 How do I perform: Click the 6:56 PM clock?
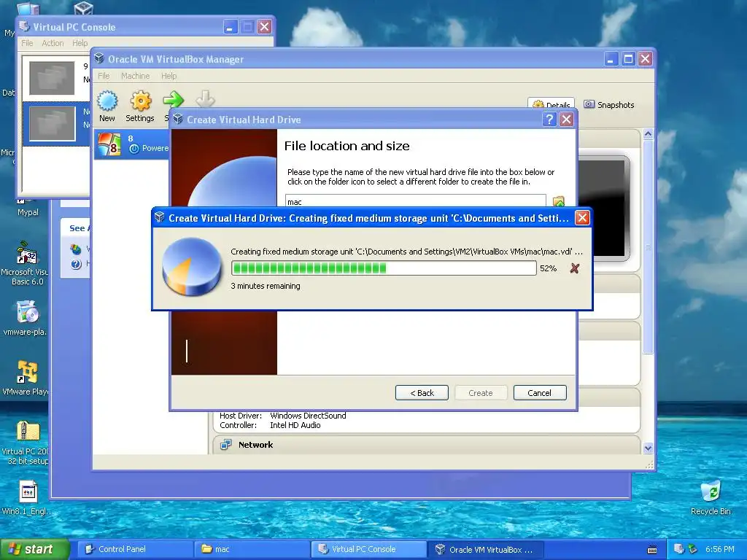click(720, 549)
